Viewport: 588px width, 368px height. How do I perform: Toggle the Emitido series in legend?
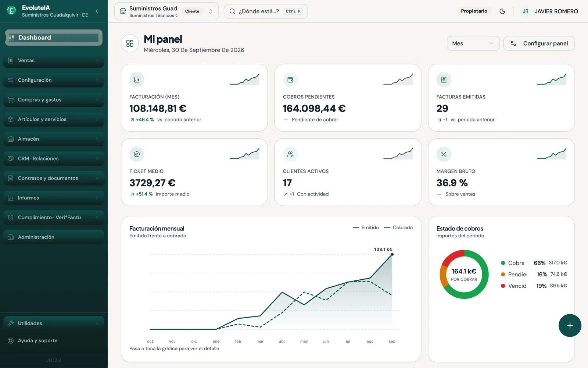(x=366, y=228)
